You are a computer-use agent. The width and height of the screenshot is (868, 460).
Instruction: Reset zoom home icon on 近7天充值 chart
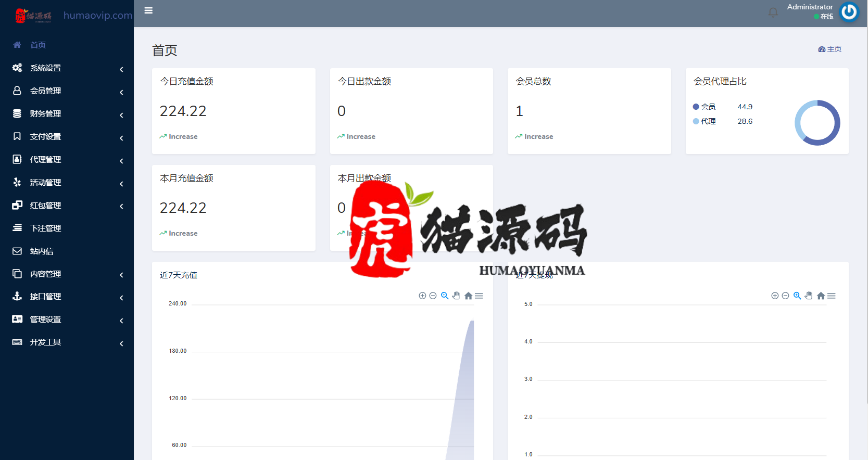pos(468,296)
